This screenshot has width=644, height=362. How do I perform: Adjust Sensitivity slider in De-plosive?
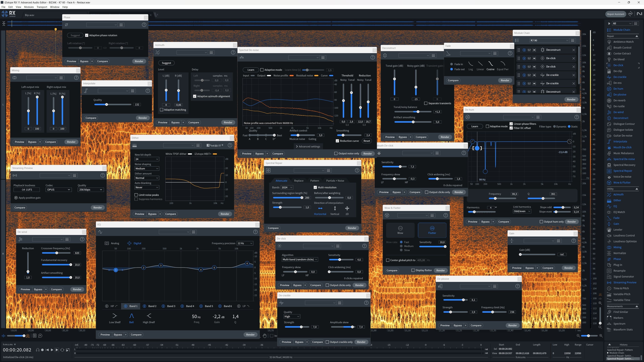point(455,300)
